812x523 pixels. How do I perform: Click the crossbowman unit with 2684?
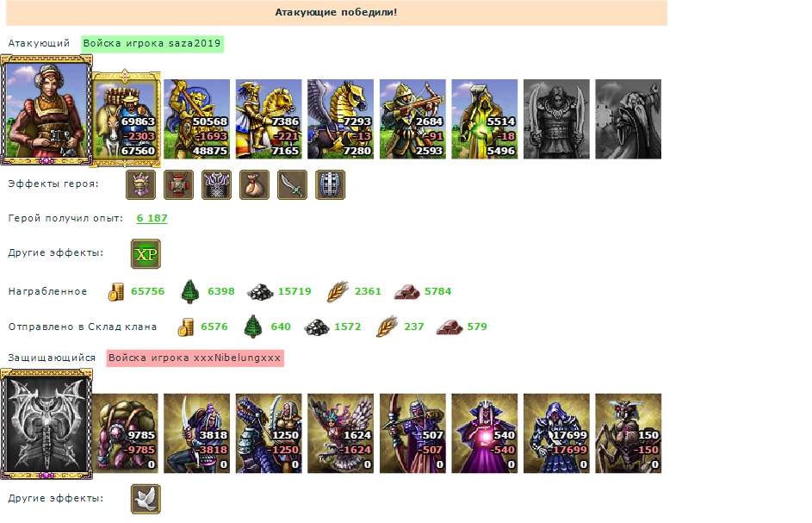pyautogui.click(x=412, y=119)
